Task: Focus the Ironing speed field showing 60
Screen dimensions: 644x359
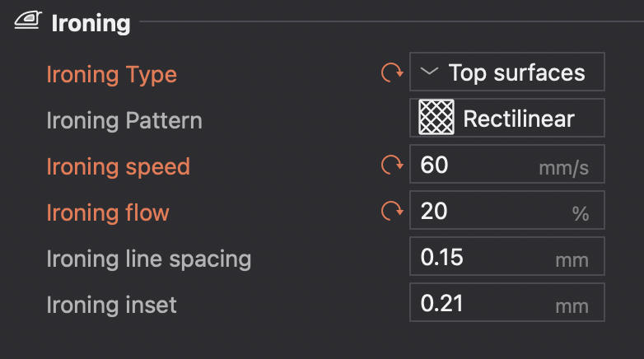Action: [x=469, y=166]
